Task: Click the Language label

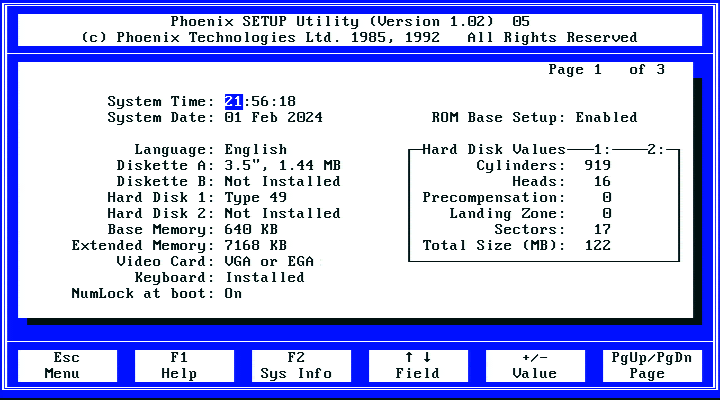Action: tap(174, 150)
